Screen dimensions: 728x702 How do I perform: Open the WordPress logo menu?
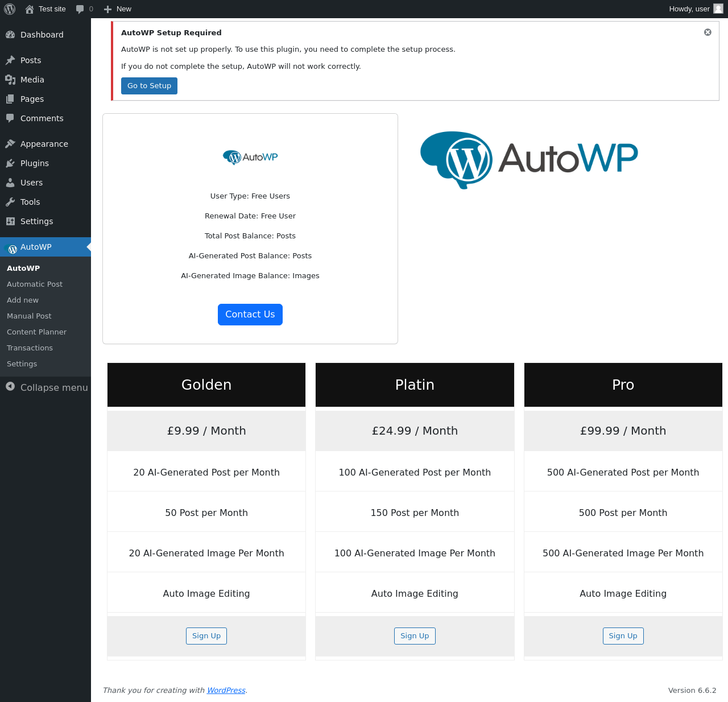(x=10, y=9)
